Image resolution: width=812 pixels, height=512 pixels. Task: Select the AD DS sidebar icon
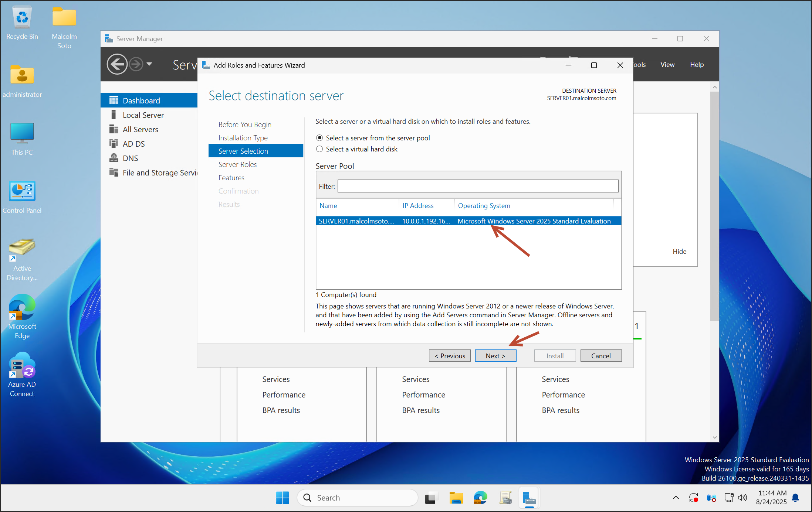coord(114,144)
